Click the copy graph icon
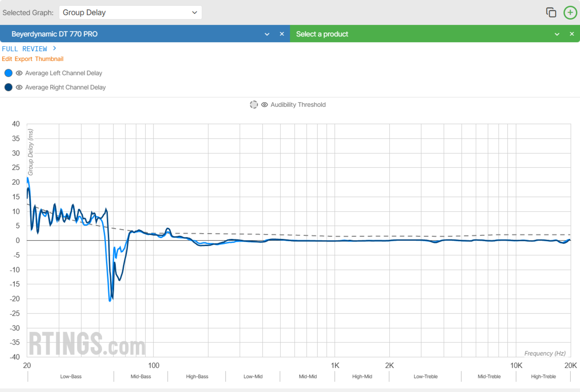580x392 pixels. tap(551, 13)
